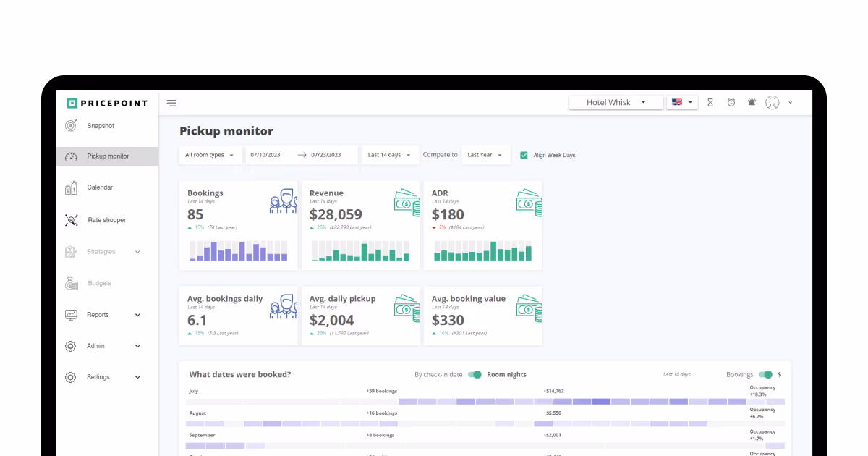Toggle the check-in date / Room nights switch

pyautogui.click(x=475, y=375)
